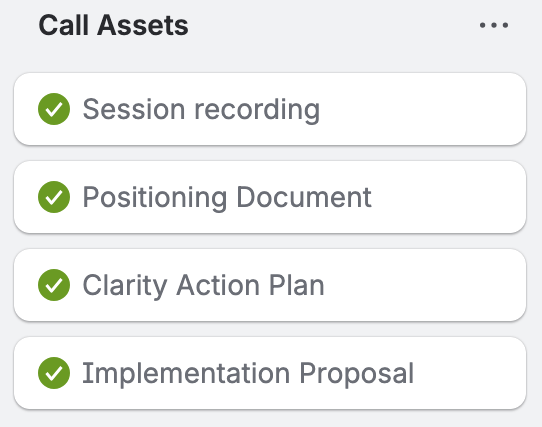The width and height of the screenshot is (542, 427).
Task: Expand the Clarity Action Plan card
Action: pyautogui.click(x=270, y=285)
